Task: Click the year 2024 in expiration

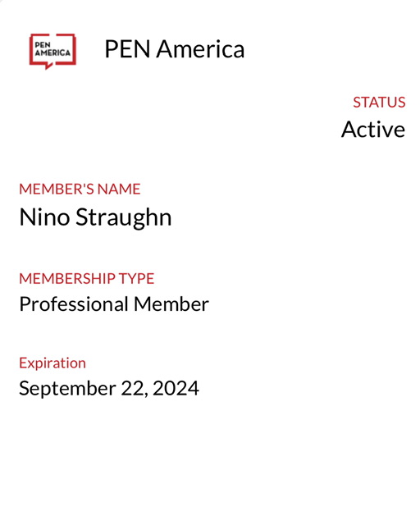Action: pyautogui.click(x=176, y=388)
